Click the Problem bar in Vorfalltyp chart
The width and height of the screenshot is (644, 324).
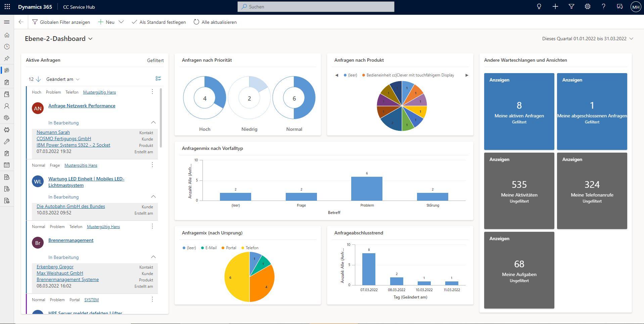click(367, 188)
